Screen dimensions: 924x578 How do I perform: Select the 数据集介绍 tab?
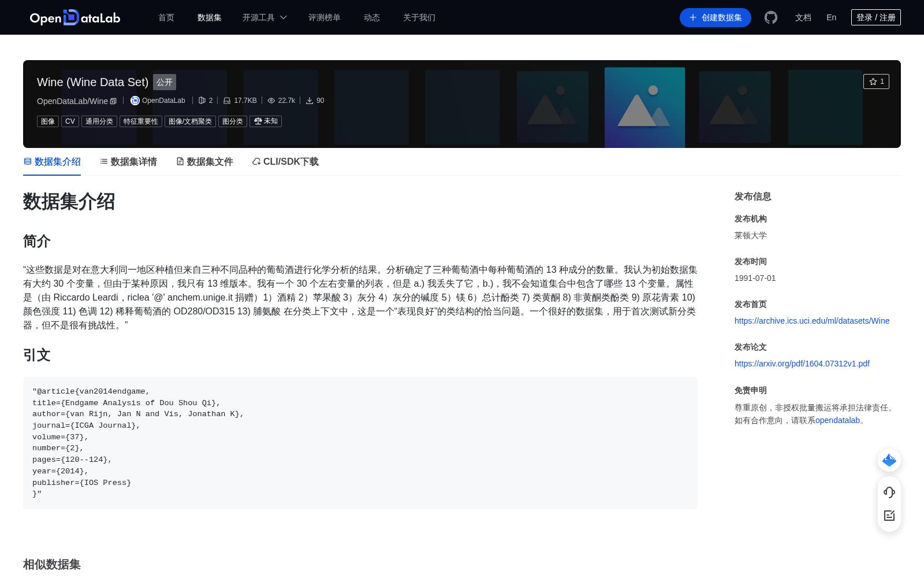pos(52,162)
